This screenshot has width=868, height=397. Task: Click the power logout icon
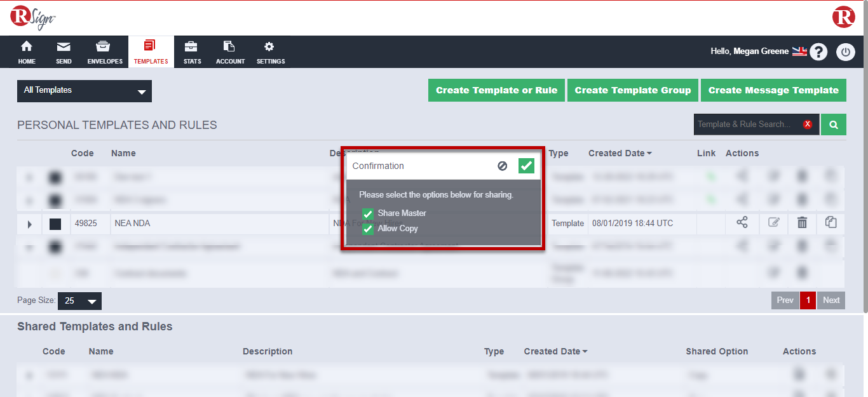click(x=845, y=52)
